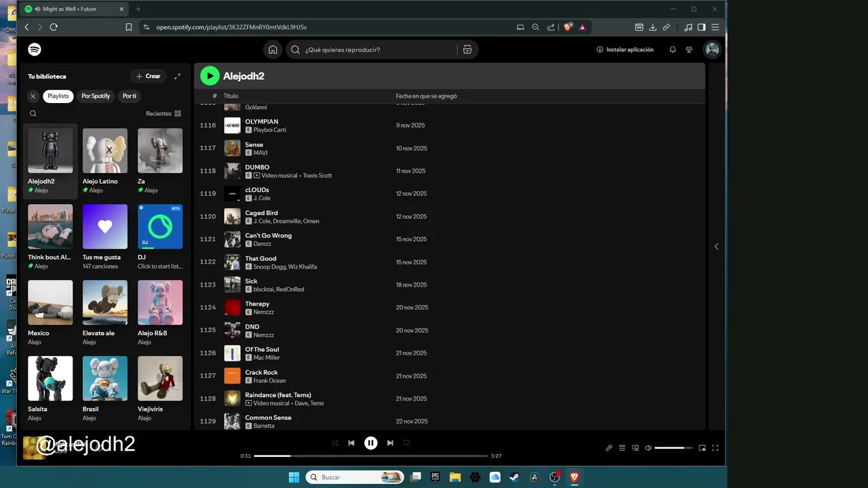This screenshot has height=488, width=868.
Task: Open new browser tab
Action: coord(138,9)
